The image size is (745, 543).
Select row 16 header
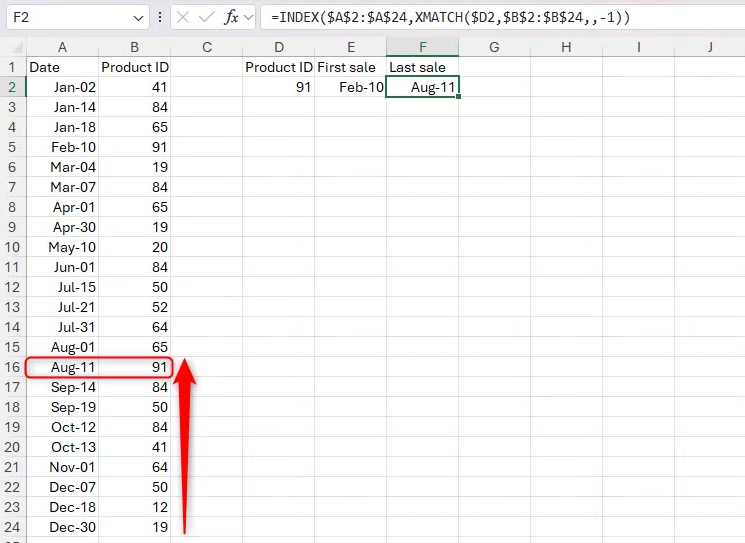point(12,367)
